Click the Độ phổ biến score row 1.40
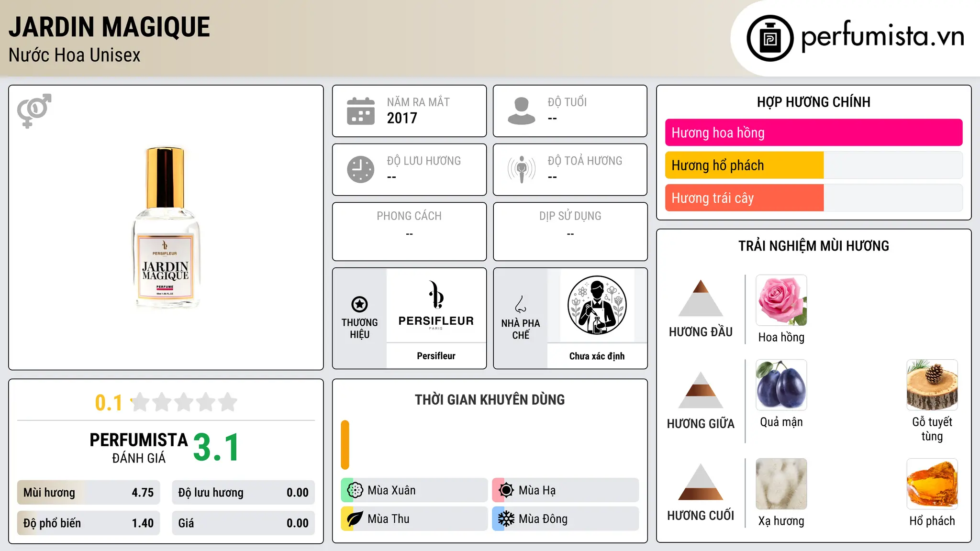Viewport: 980px width, 551px height. point(89,523)
